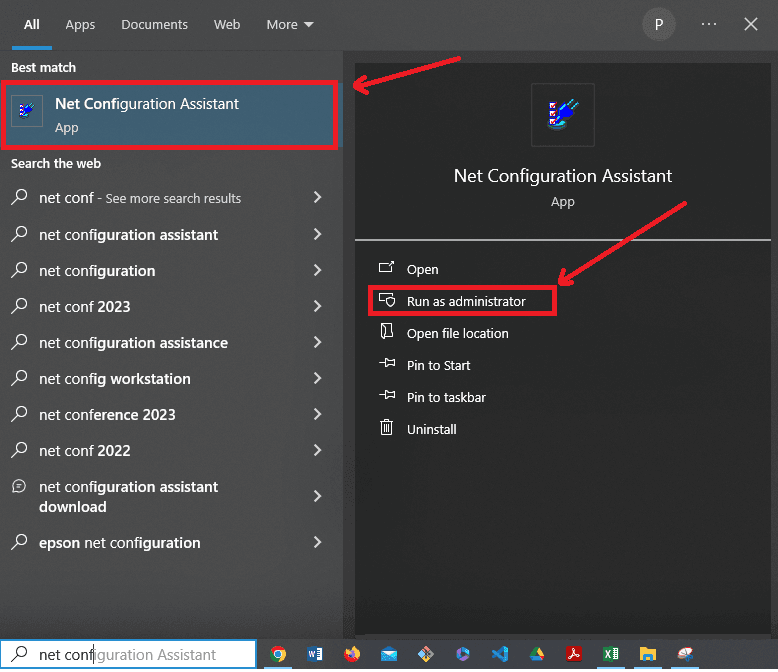Screen dimensions: 778x672
Task: Expand the "epson net configuration" suggestion chevron
Action: tap(317, 543)
